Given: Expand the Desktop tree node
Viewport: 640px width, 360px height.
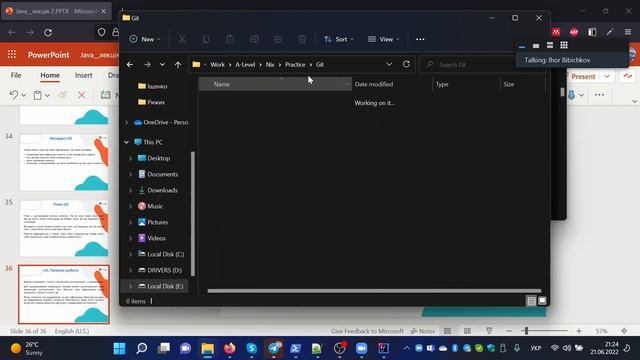Looking at the screenshot, I should click(131, 158).
